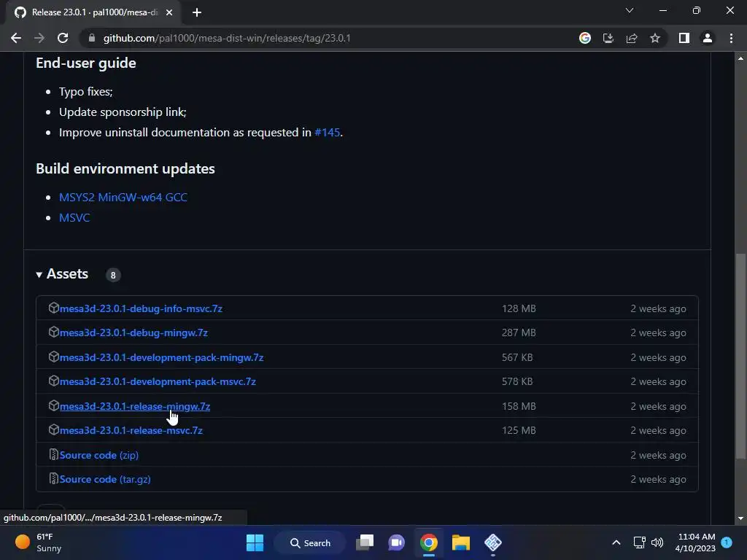This screenshot has height=560, width=747.
Task: Open Chrome from the taskbar
Action: click(429, 542)
